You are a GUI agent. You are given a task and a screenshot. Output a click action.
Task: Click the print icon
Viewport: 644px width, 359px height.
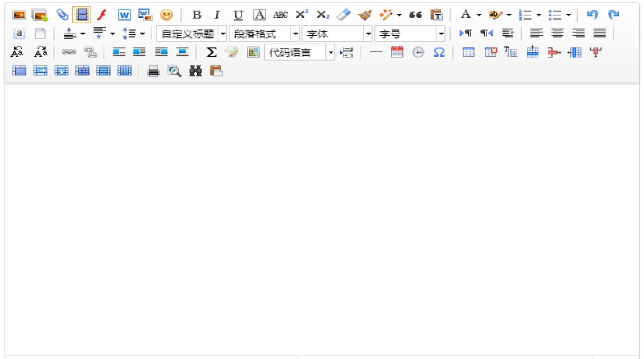tap(153, 71)
